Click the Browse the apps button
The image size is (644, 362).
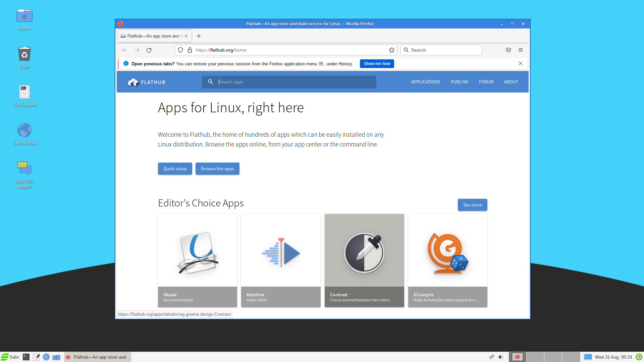coord(217,169)
